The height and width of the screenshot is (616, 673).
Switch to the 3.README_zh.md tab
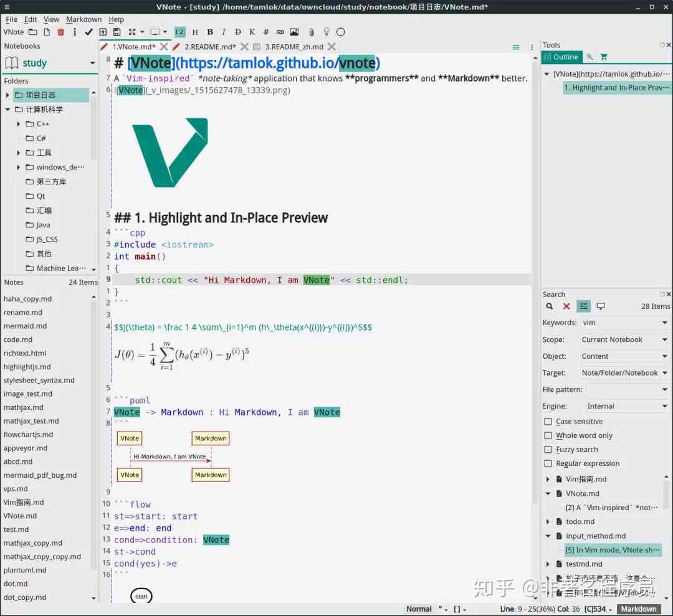(x=294, y=47)
